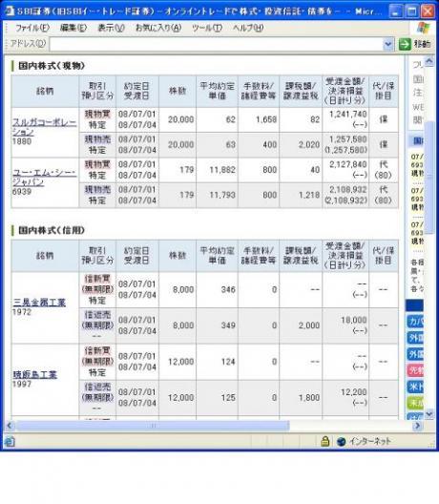Select the 346 average price cell

(x=217, y=289)
